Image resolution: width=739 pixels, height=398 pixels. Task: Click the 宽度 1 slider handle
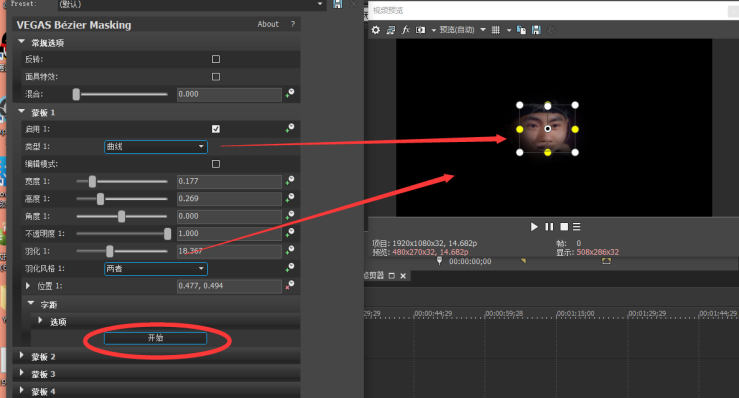point(92,182)
